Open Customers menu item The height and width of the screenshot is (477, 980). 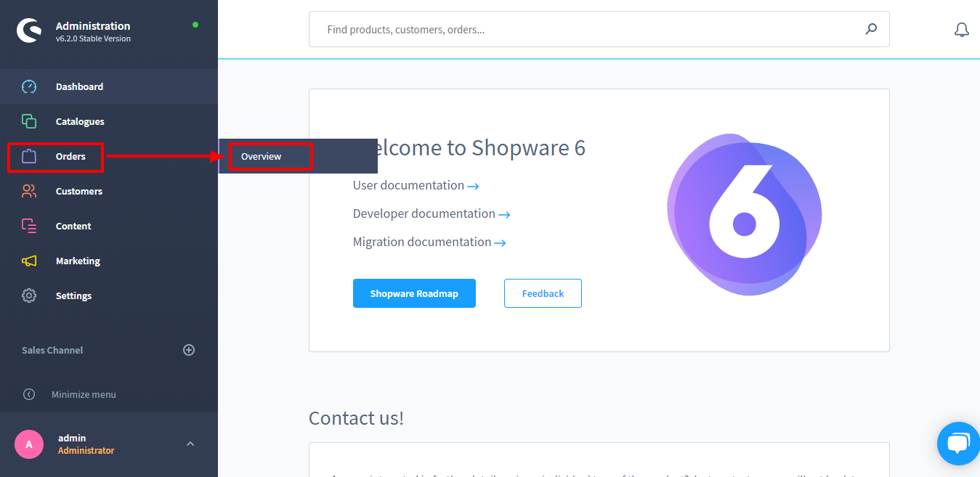coord(109,191)
